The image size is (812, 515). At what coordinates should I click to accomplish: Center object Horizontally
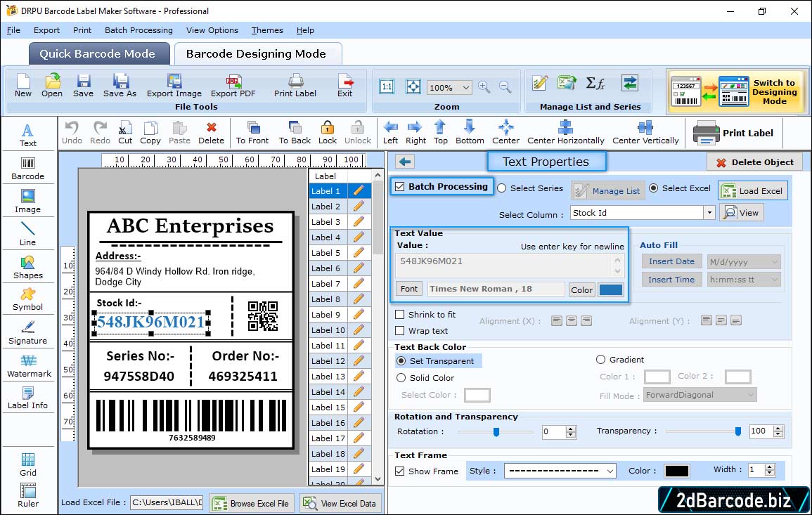[x=565, y=133]
